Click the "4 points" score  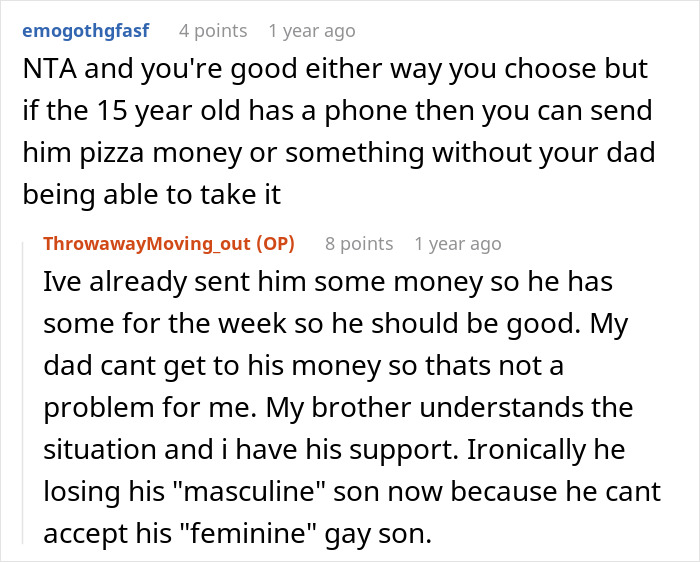[212, 31]
